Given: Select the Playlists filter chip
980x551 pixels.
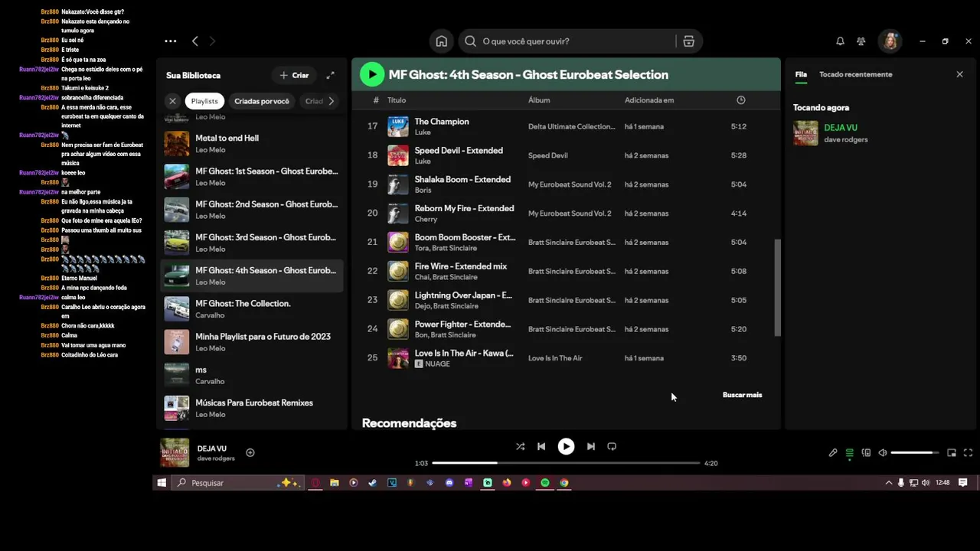Looking at the screenshot, I should [x=204, y=101].
